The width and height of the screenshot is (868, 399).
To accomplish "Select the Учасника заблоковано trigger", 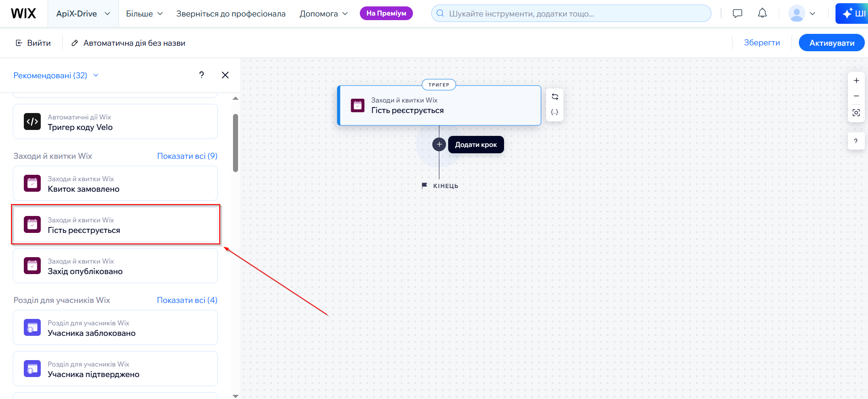I will 115,328.
